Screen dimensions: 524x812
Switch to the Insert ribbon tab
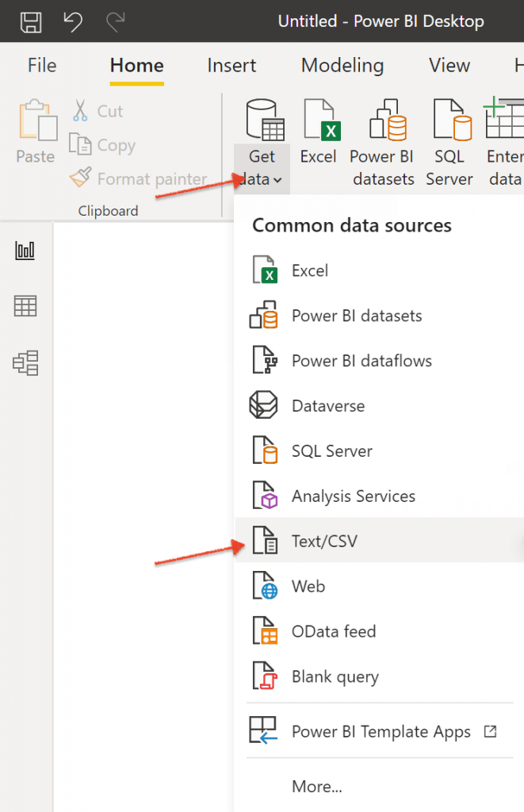[231, 66]
